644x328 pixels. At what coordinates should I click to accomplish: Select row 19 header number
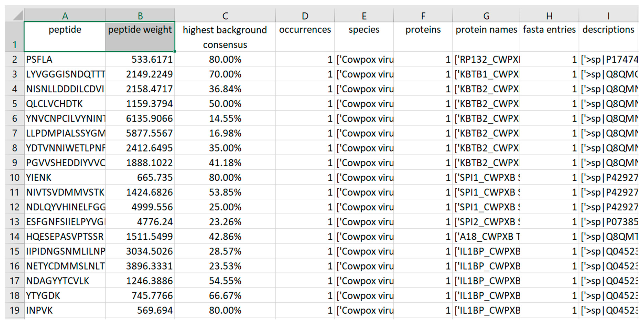tap(14, 310)
